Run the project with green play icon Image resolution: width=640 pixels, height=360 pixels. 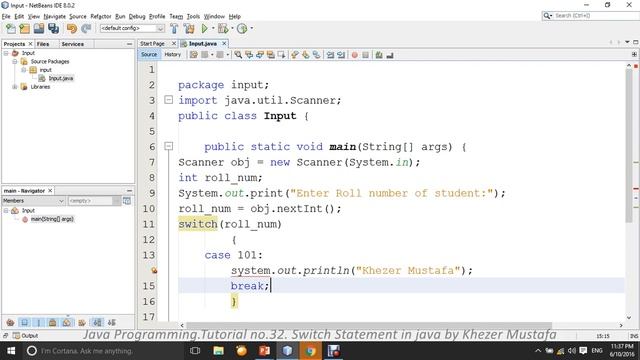point(204,29)
